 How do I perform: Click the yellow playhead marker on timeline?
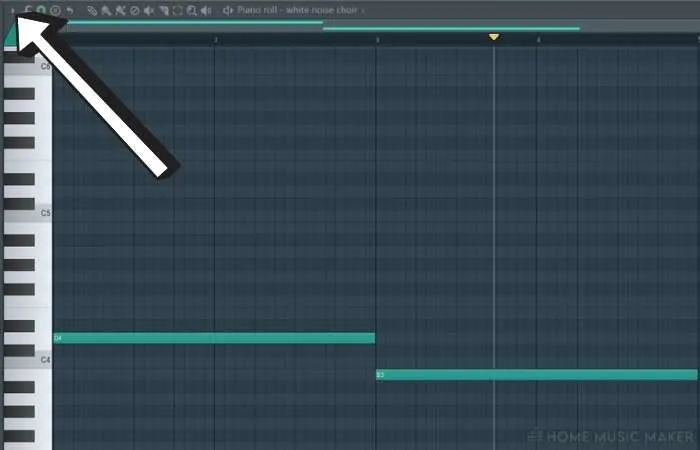pos(494,37)
